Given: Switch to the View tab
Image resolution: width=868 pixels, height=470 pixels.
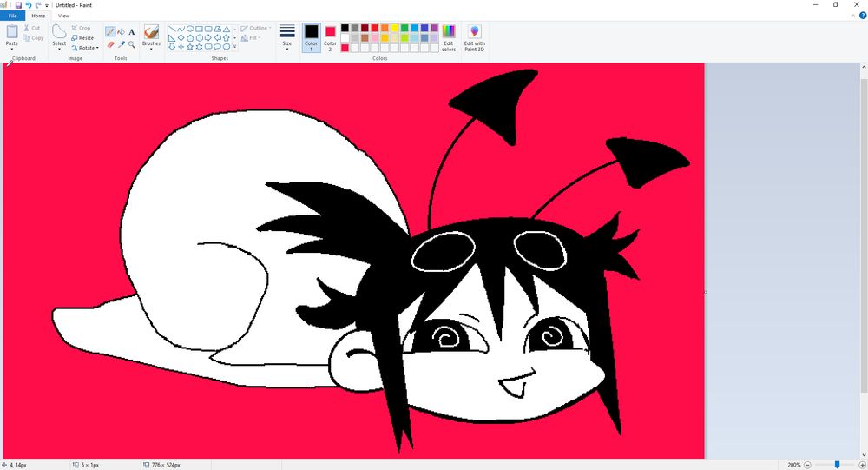Looking at the screenshot, I should click(x=63, y=16).
